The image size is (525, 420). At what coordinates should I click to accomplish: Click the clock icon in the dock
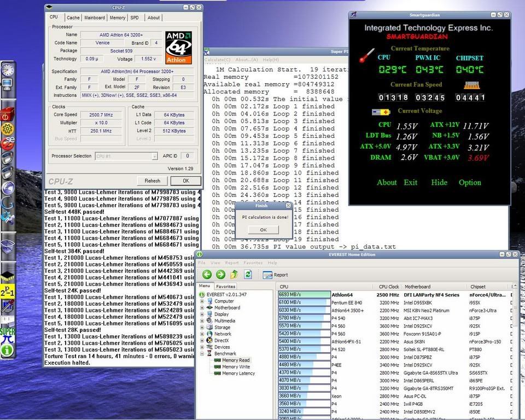point(7,69)
